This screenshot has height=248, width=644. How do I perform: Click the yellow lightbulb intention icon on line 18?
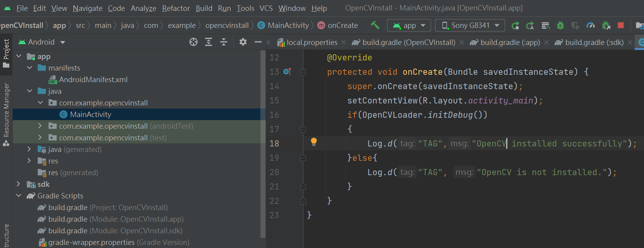(x=314, y=142)
